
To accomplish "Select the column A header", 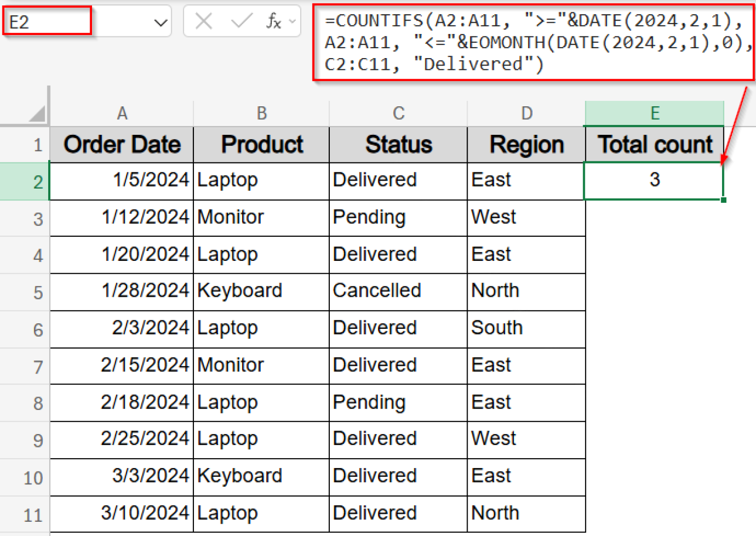I will (122, 113).
